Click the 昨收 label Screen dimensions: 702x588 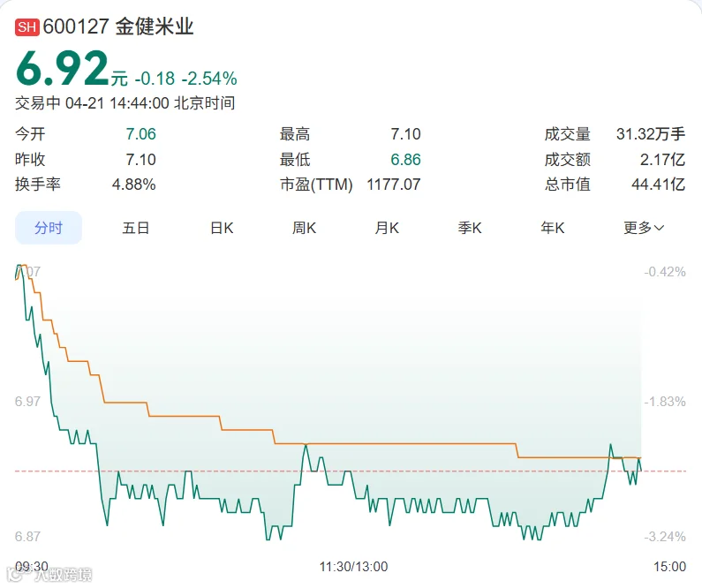(x=30, y=159)
